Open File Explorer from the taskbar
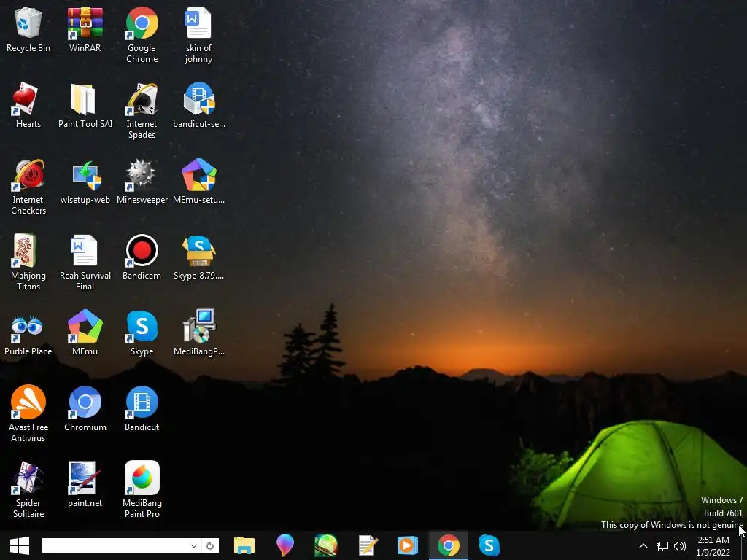 coord(244,545)
